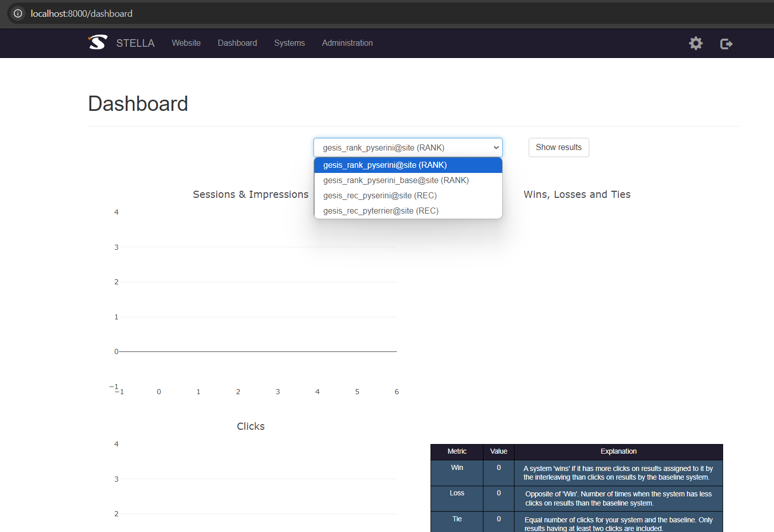Viewport: 774px width, 532px height.
Task: Click the STELLA logo icon
Action: pos(98,42)
